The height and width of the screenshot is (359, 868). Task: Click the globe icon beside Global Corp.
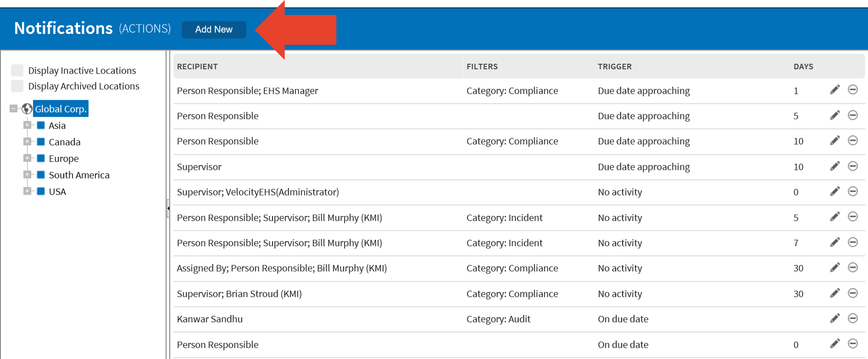pyautogui.click(x=27, y=108)
